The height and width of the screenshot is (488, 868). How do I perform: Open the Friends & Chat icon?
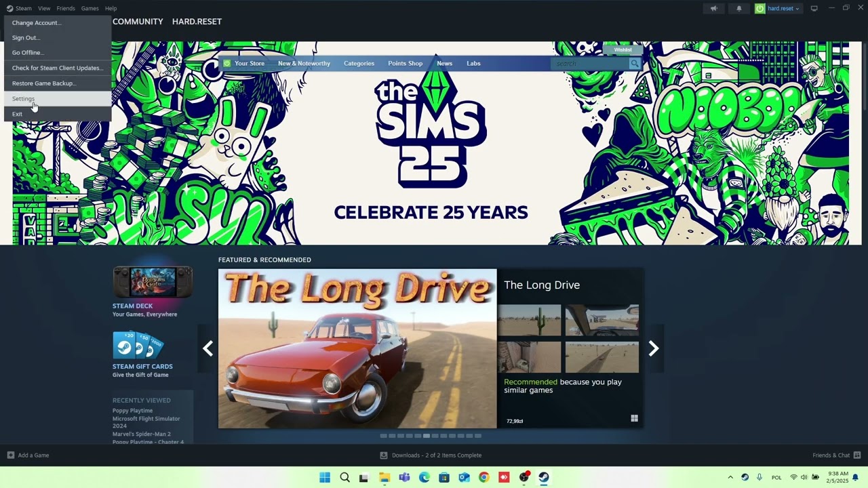(x=857, y=455)
